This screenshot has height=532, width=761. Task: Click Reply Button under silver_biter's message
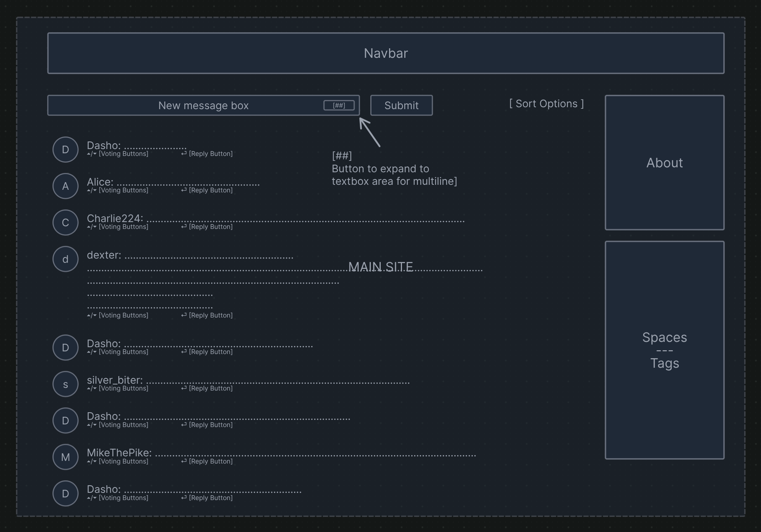(210, 388)
